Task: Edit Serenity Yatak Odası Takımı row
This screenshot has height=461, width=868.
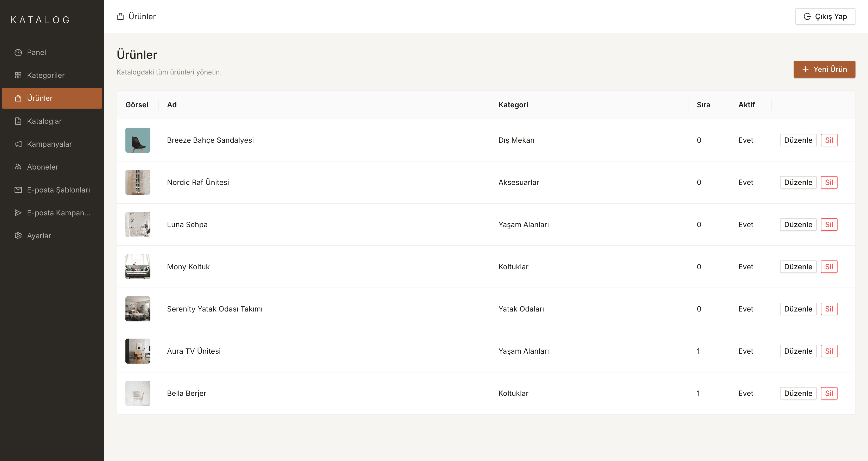Action: click(x=798, y=309)
